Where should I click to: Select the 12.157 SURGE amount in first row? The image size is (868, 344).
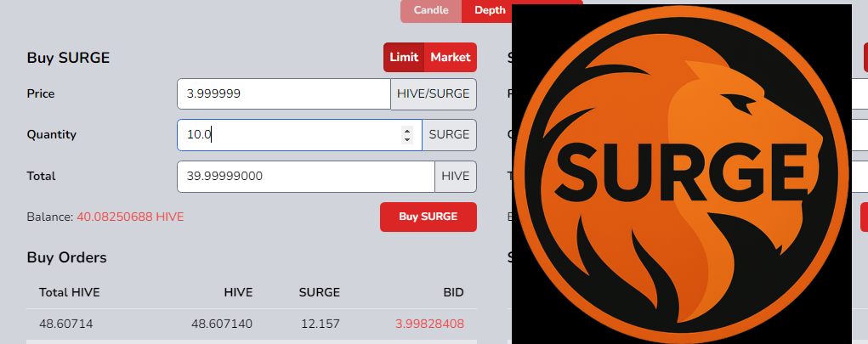(x=321, y=324)
